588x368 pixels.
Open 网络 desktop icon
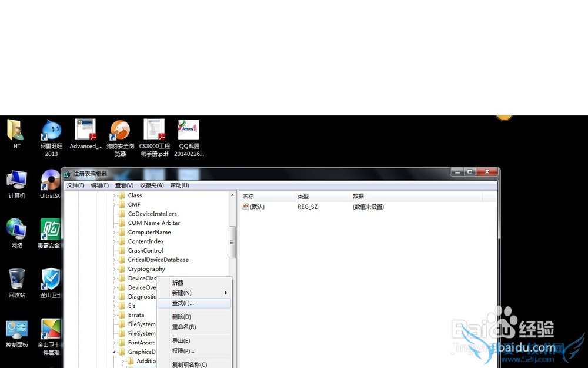point(16,233)
